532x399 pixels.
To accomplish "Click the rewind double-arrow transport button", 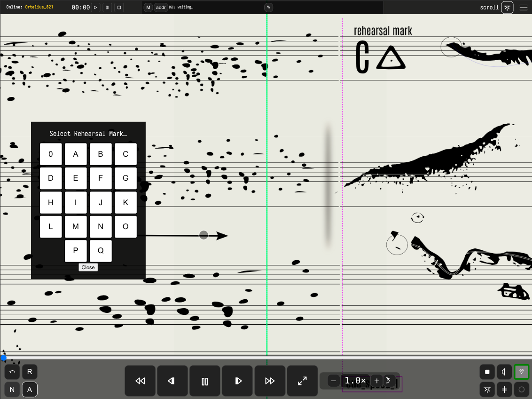I will tap(140, 381).
